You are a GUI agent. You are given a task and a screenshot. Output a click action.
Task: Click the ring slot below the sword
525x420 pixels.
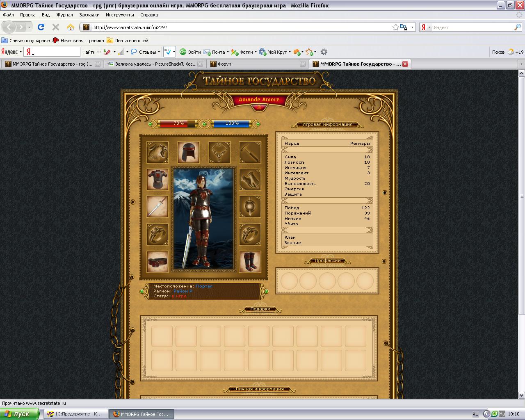click(157, 234)
